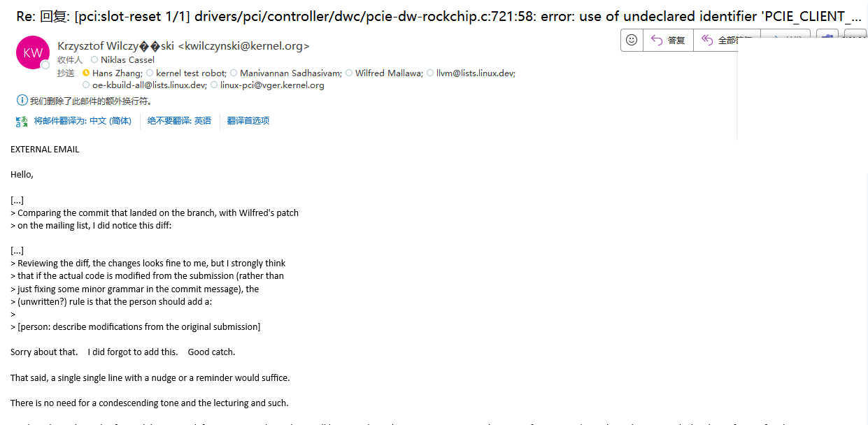Image resolution: width=868 pixels, height=425 pixels.
Task: Click presence circle next to Niklas Cassel
Action: point(94,60)
